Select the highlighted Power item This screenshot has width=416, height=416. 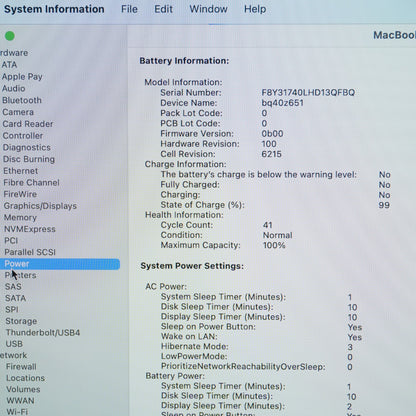(x=60, y=264)
